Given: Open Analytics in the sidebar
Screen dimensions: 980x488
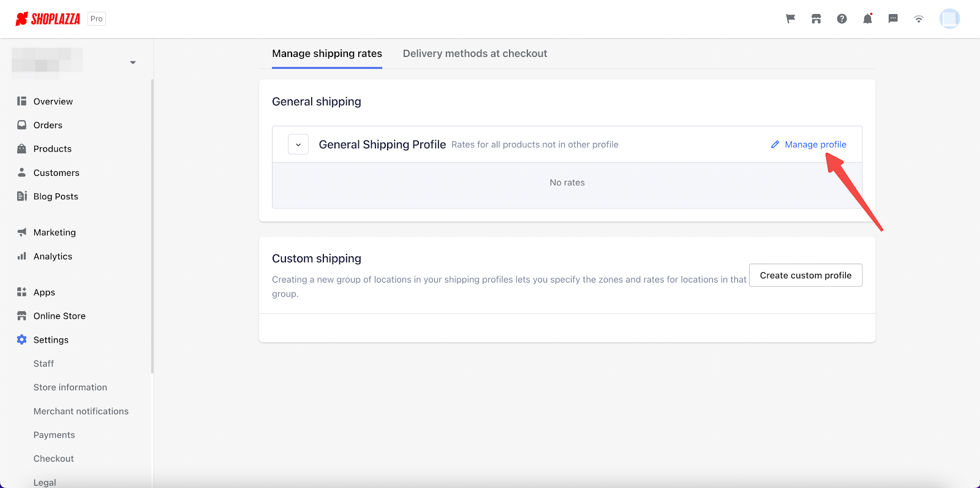Looking at the screenshot, I should (x=53, y=256).
